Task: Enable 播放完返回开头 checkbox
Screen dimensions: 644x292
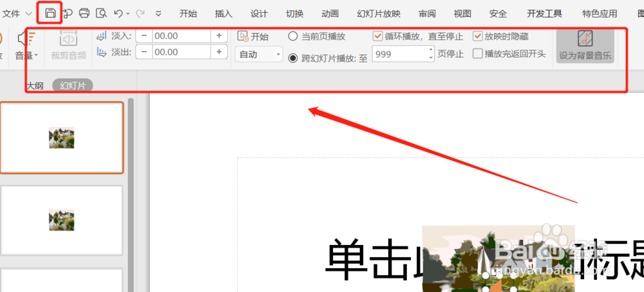Action: tap(477, 53)
